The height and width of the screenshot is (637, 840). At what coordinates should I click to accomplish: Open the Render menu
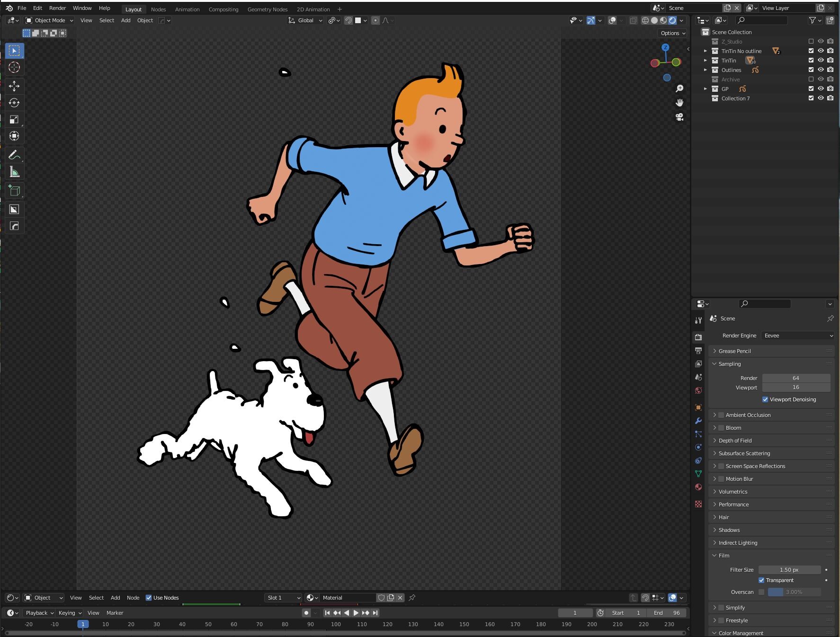pos(57,8)
